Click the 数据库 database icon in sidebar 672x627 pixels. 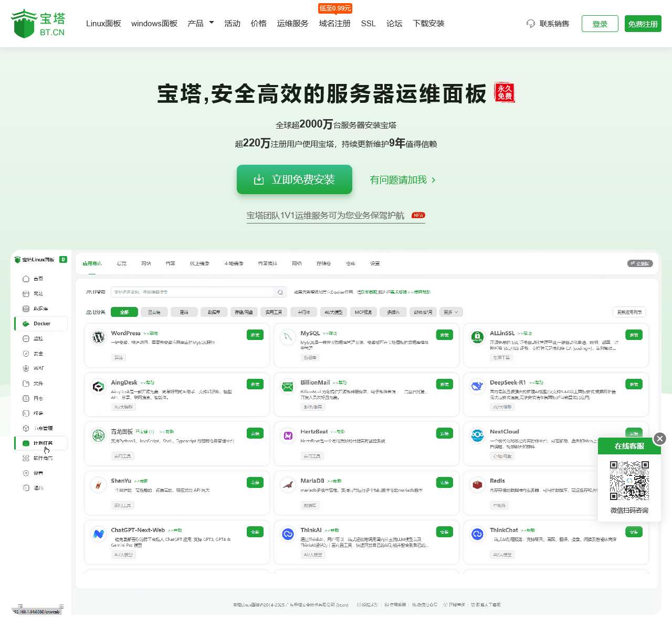[26, 309]
